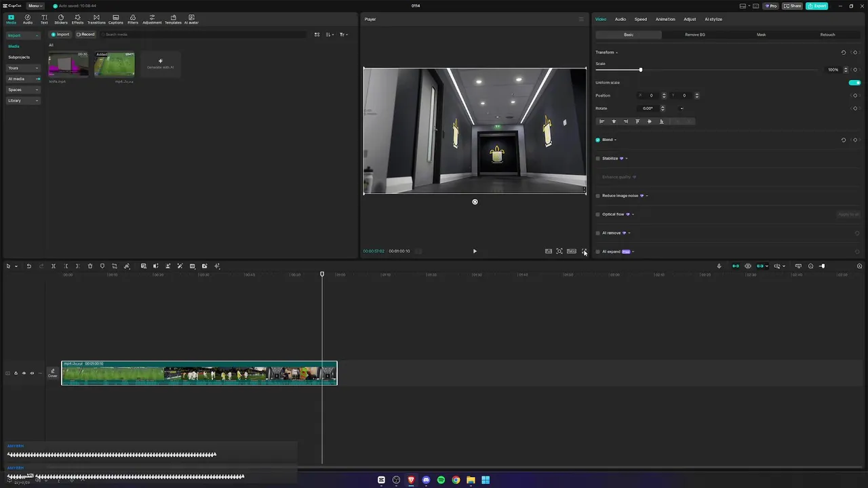Toggle track visibility eye icon
Image resolution: width=868 pixels, height=488 pixels.
(x=24, y=373)
